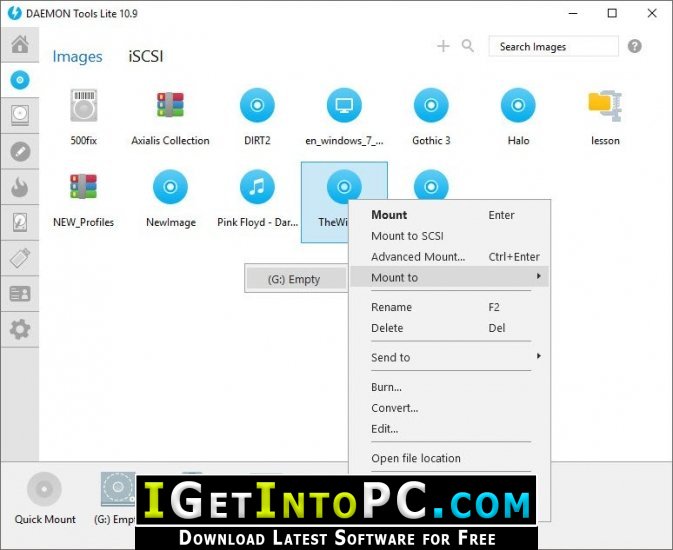Viewport: 673px width, 550px height.
Task: Click the plus icon to add image
Action: click(x=443, y=46)
